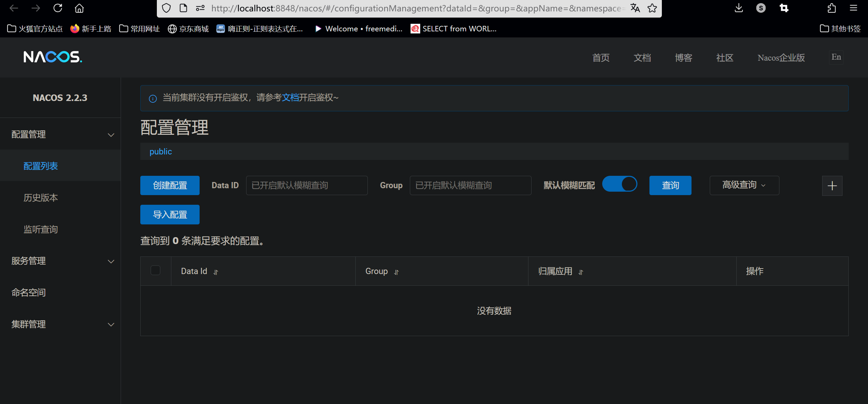Click sort icon next to 归属应用
The height and width of the screenshot is (404, 868).
point(581,272)
